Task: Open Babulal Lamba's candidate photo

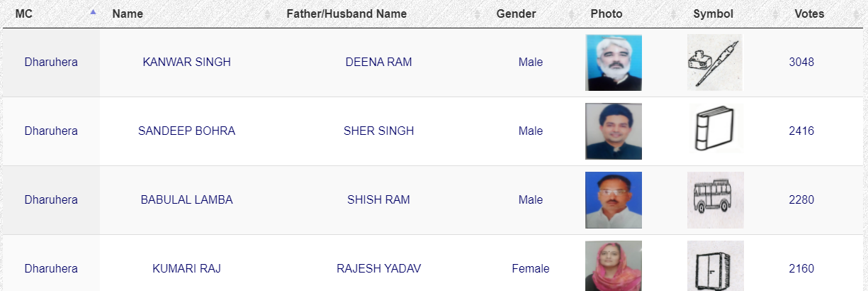Action: 613,199
